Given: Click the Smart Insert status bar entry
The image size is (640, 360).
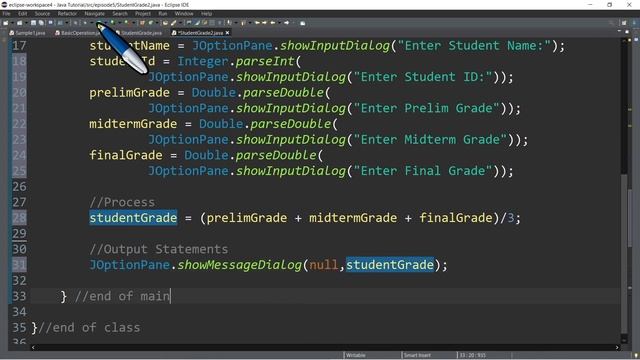Looking at the screenshot, I should [x=417, y=355].
